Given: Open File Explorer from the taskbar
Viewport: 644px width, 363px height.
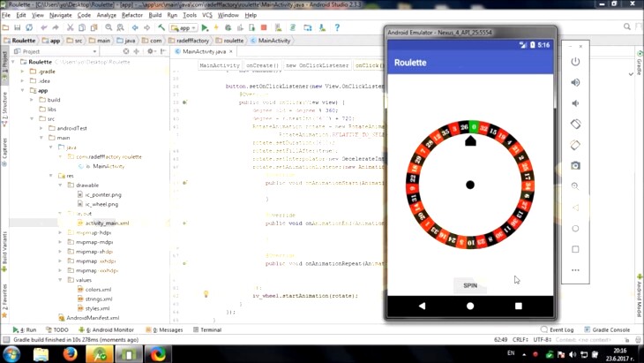Looking at the screenshot, I should pos(41,354).
